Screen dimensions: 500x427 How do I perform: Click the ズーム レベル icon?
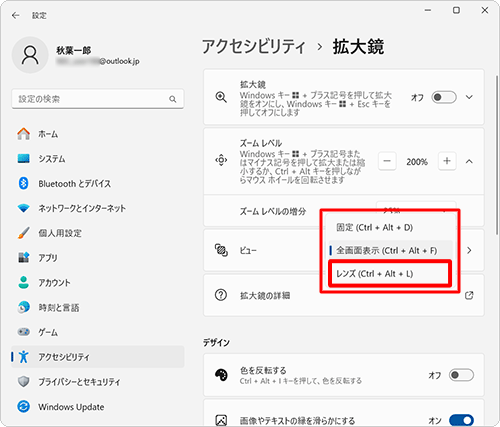point(221,160)
